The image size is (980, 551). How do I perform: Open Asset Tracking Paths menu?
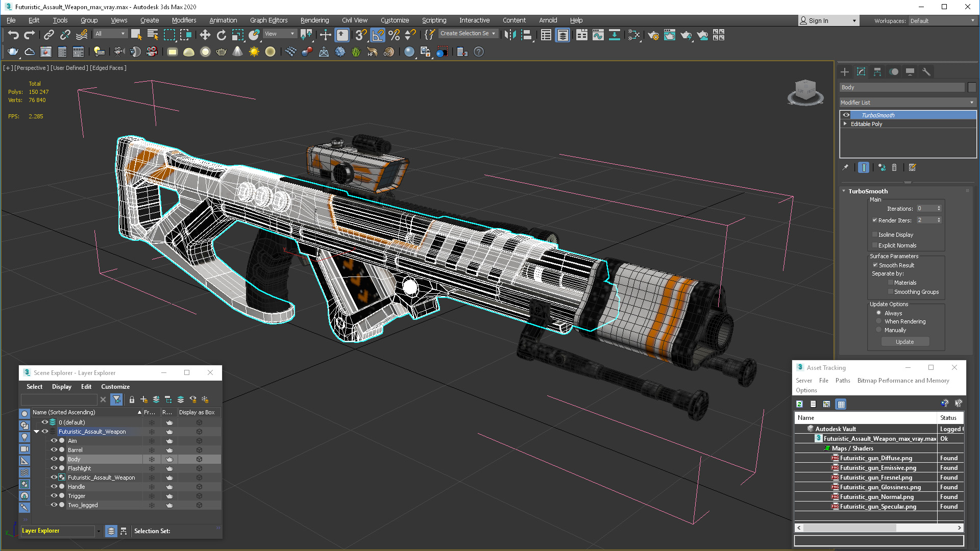843,381
